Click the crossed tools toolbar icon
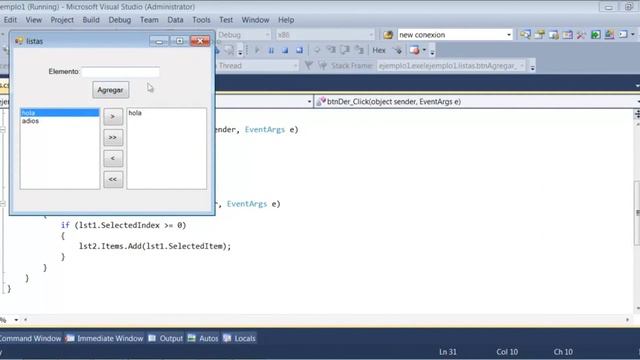Screen dimensions: 640x360 click(x=582, y=35)
